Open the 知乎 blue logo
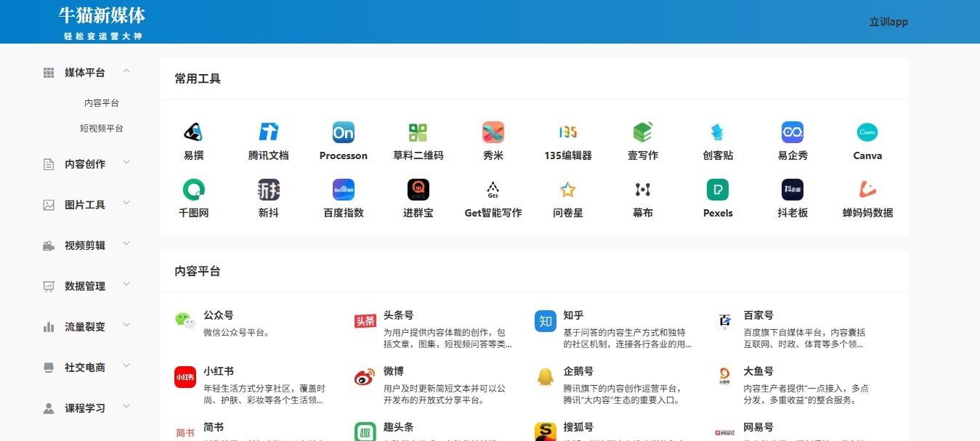This screenshot has height=441, width=980. [546, 320]
